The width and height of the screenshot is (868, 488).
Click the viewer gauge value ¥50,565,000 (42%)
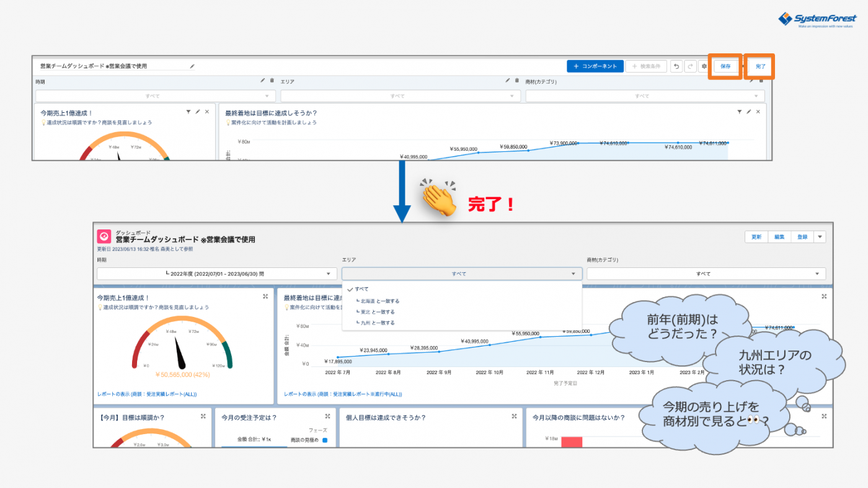coord(182,375)
